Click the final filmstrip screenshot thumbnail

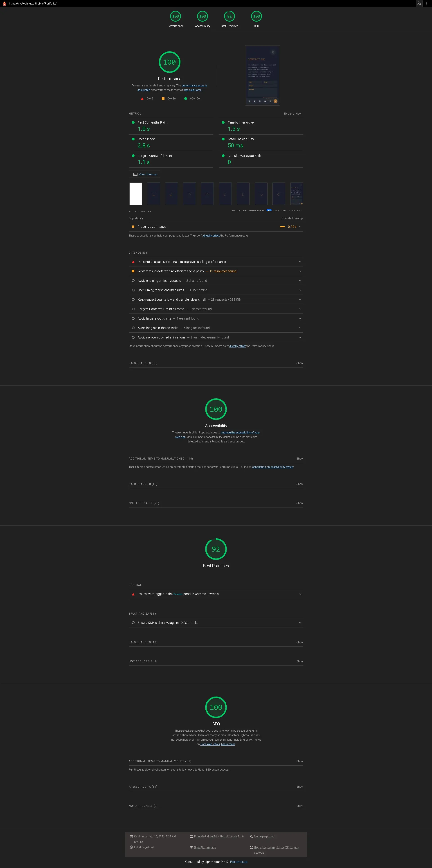click(x=297, y=194)
